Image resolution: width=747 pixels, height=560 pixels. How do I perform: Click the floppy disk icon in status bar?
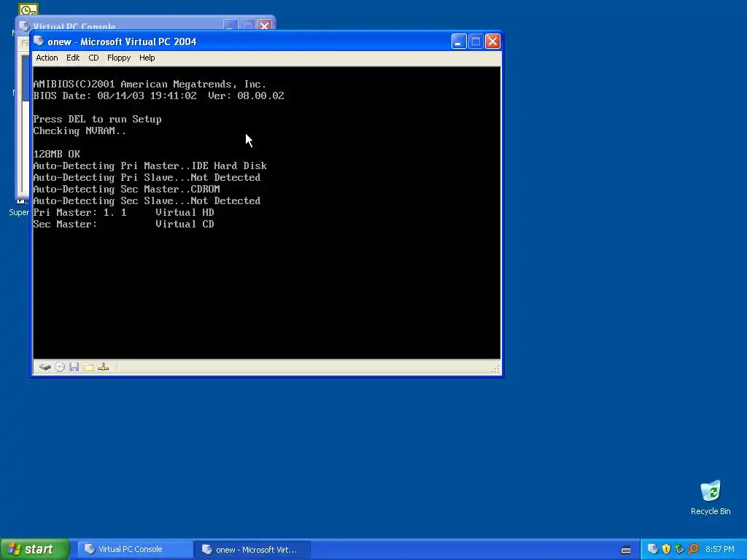tap(74, 367)
